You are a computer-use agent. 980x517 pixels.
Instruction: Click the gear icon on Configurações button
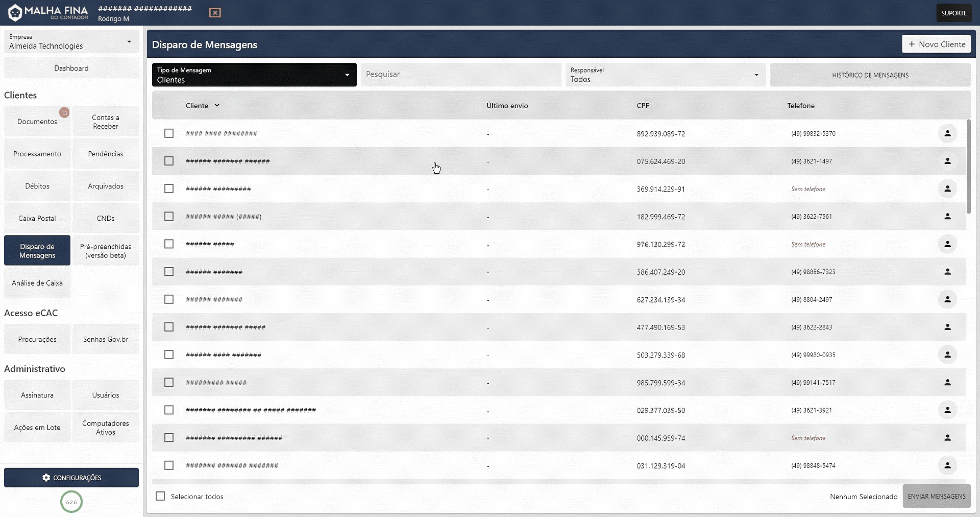[x=46, y=478]
